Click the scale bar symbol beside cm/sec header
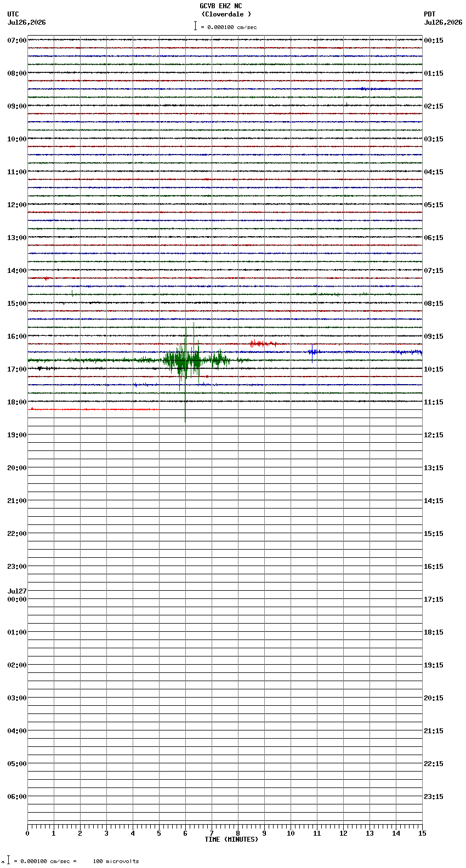Image resolution: width=466 pixels, height=868 pixels. (195, 26)
